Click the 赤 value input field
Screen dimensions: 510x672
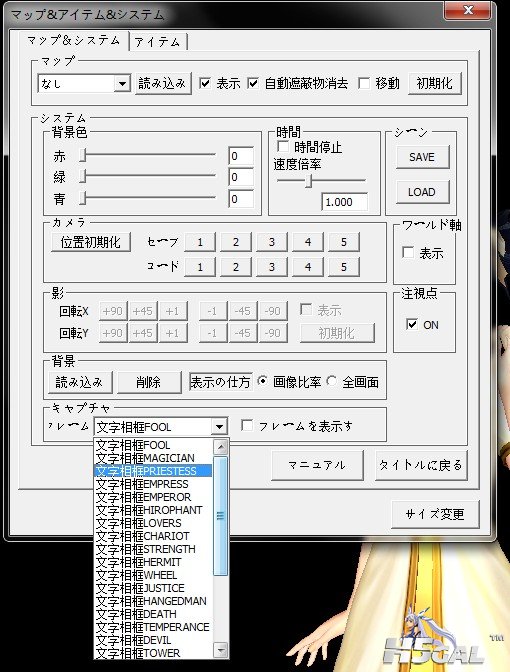click(x=241, y=156)
